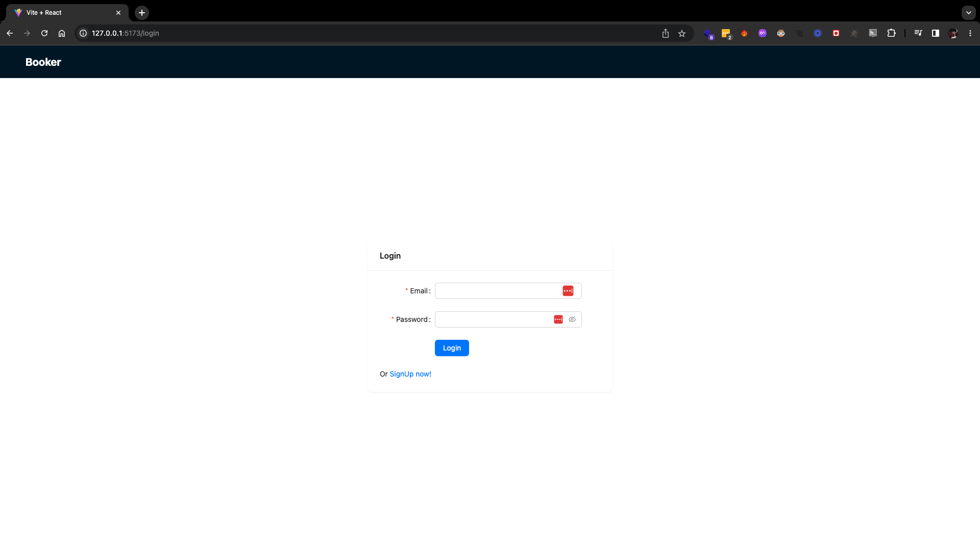Toggle the browser side panel

pos(935,33)
